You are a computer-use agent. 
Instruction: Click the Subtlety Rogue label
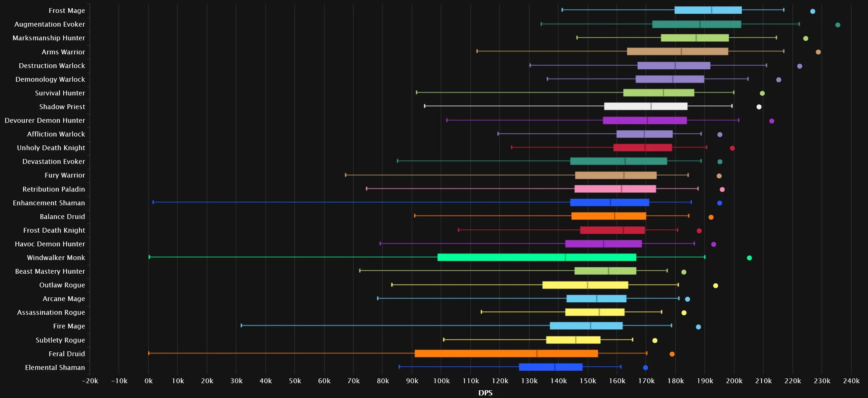(60, 340)
